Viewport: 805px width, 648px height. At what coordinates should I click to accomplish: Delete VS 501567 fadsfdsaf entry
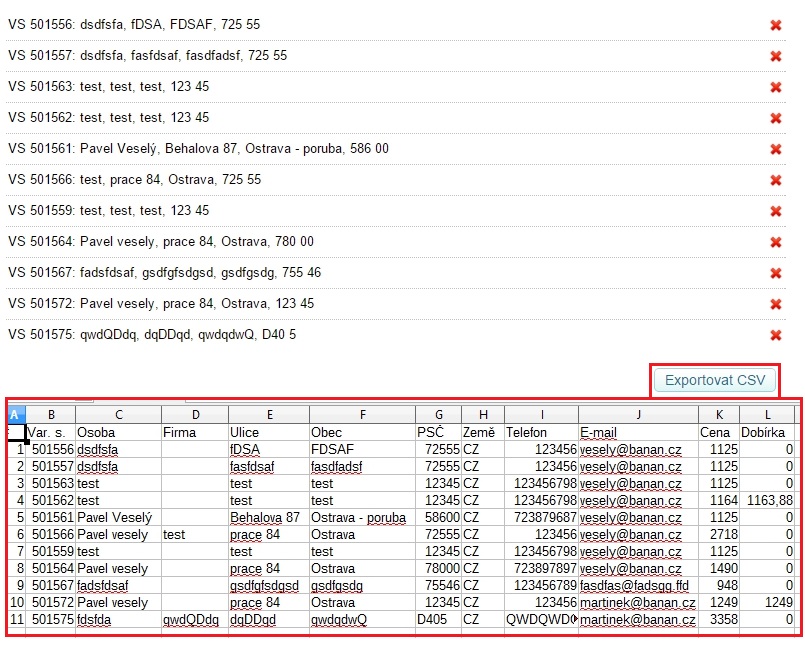[775, 273]
